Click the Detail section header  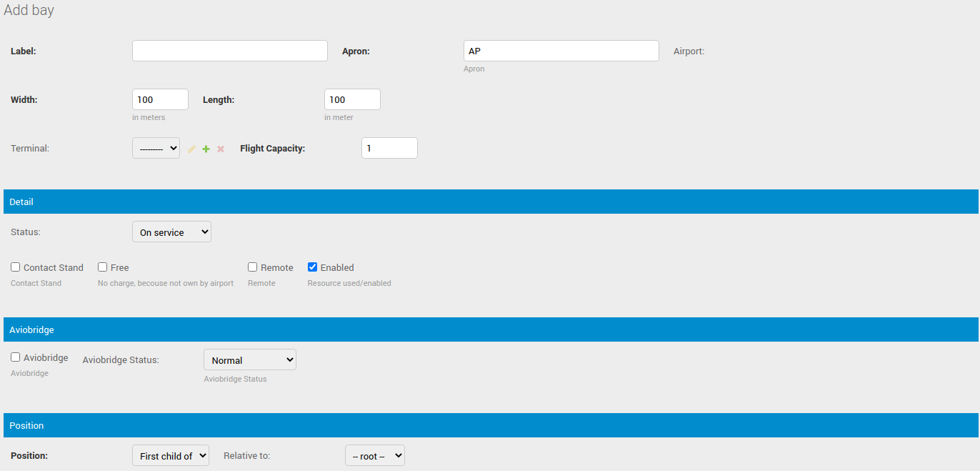(x=490, y=202)
